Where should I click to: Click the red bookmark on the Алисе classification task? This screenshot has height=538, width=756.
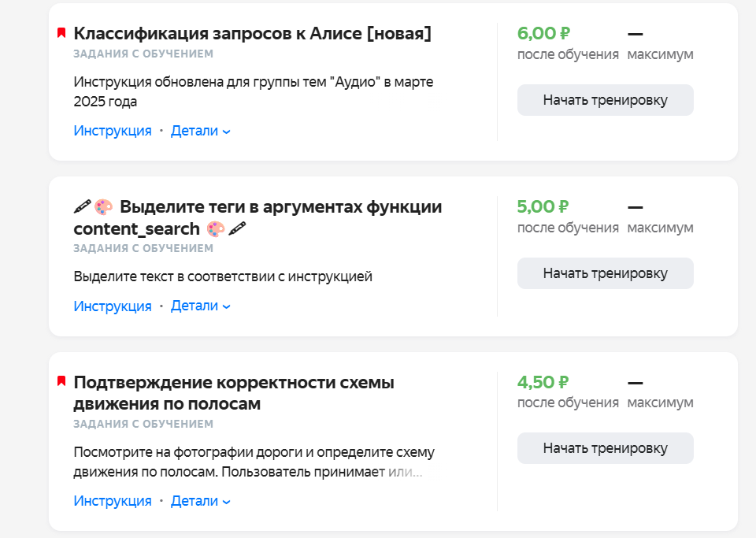(x=61, y=33)
